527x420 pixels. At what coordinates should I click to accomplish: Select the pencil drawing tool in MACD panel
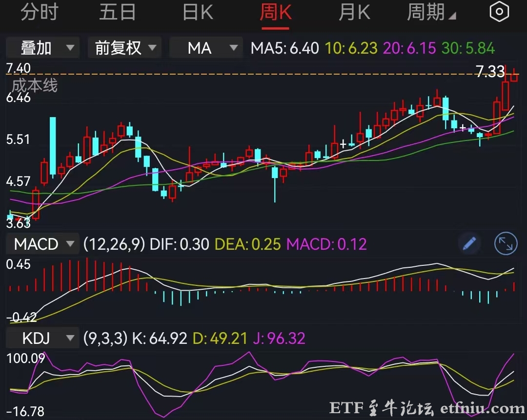click(x=469, y=243)
